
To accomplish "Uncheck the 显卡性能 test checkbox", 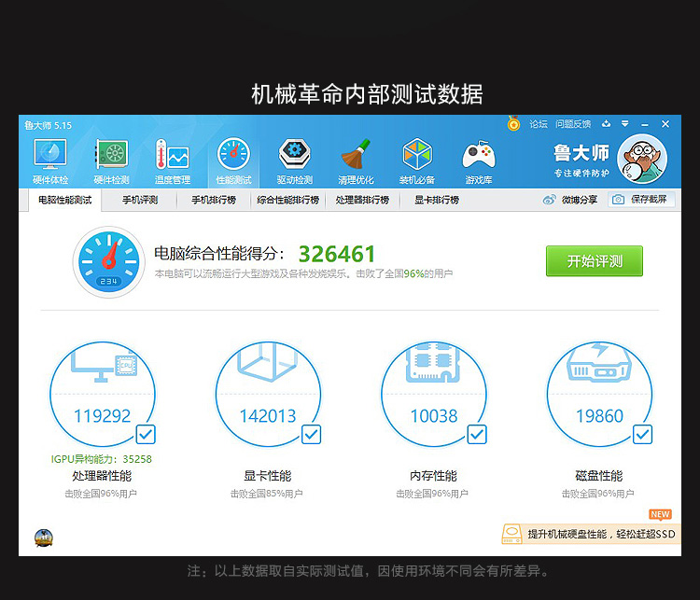I will tap(311, 435).
